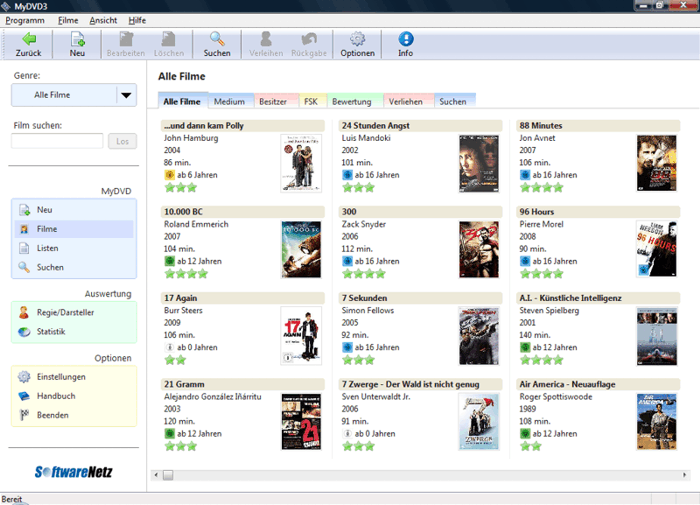Click the scrollbar right arrow
Screen dimensions: 700x505
[684, 475]
